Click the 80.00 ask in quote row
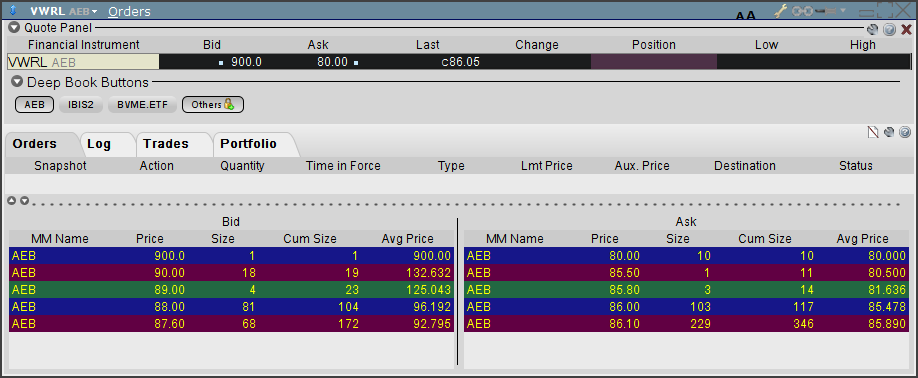Image resolution: width=918 pixels, height=378 pixels. point(333,62)
